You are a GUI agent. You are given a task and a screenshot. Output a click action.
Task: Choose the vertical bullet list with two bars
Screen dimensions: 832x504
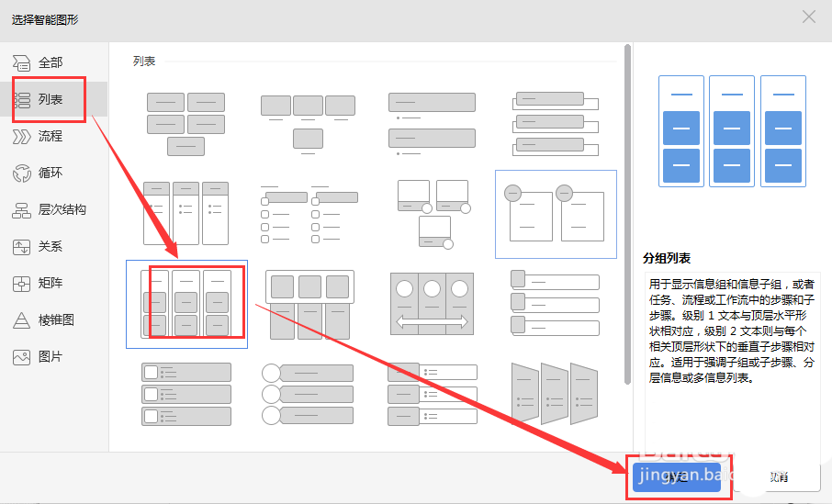coord(432,124)
